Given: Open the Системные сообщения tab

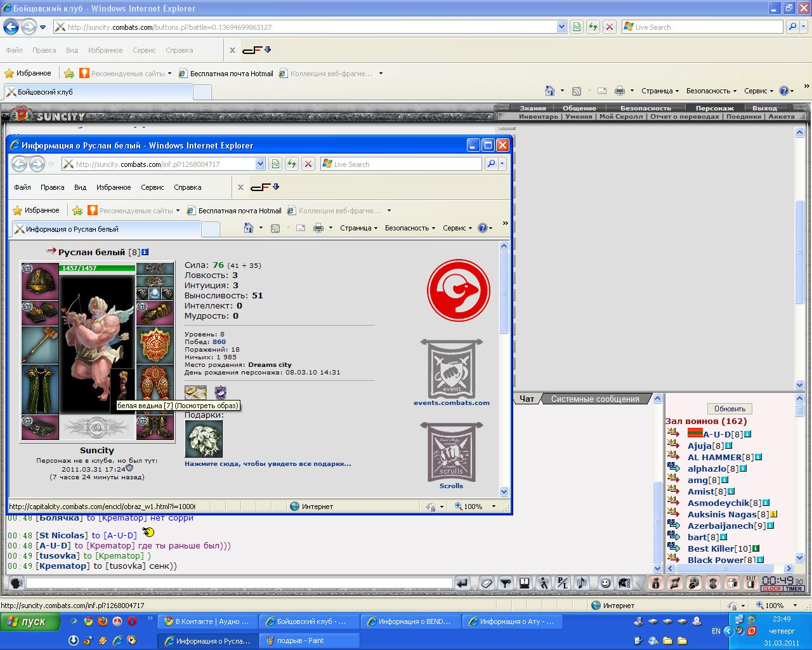Looking at the screenshot, I should click(x=594, y=399).
